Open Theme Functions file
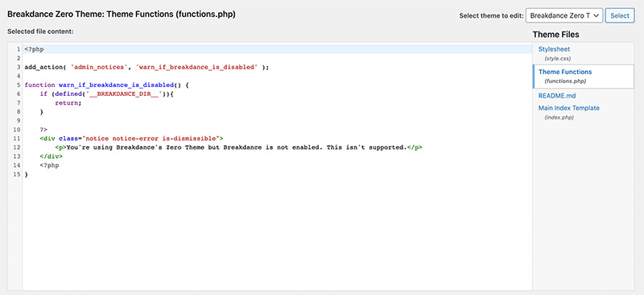Viewport: 644px width, 295px height. (565, 72)
